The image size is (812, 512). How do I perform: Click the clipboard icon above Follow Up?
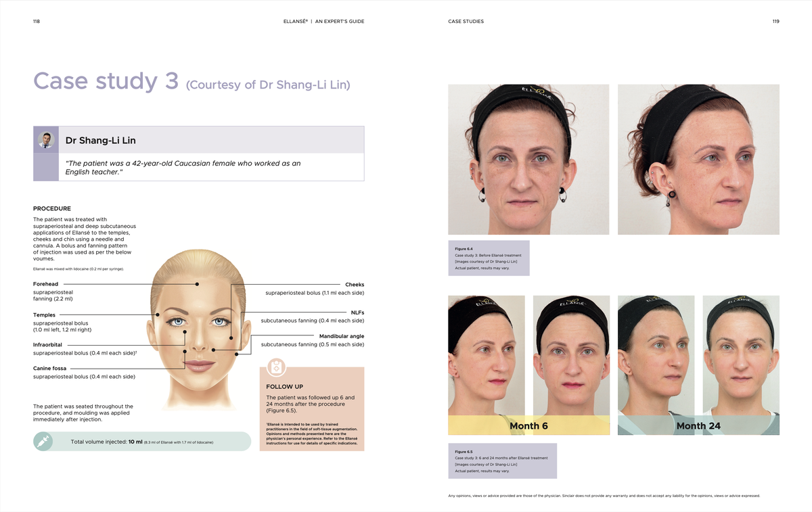tap(276, 367)
